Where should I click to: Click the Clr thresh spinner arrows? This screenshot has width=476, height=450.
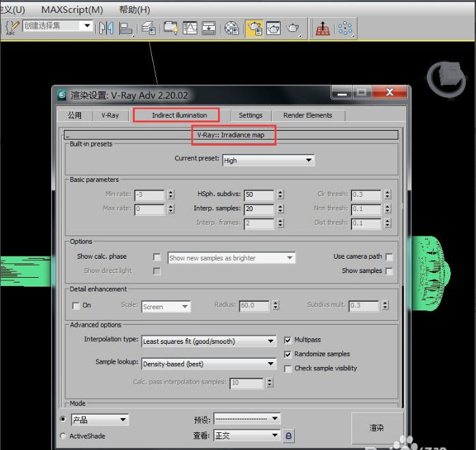(x=387, y=195)
